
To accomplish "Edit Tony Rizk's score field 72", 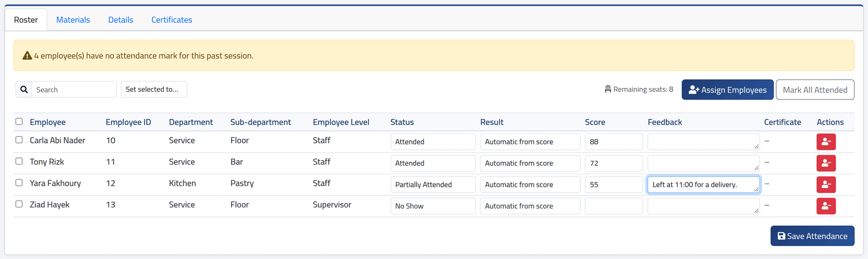I will click(x=614, y=163).
